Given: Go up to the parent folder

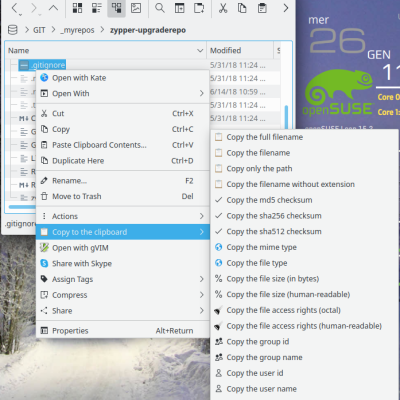Looking at the screenshot, I should click(x=53, y=8).
